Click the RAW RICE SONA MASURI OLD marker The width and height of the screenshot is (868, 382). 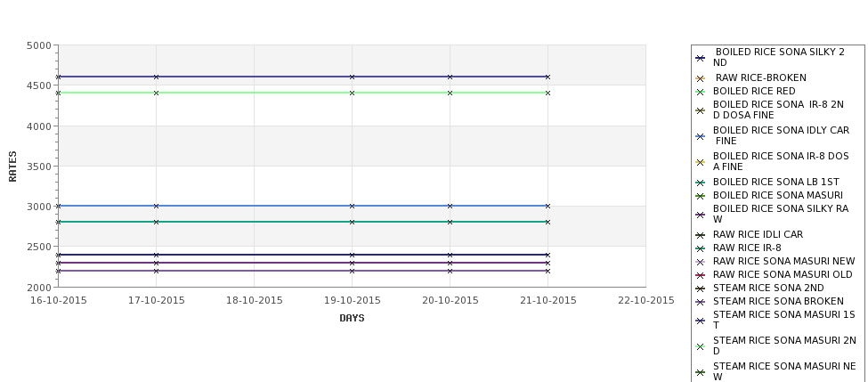700,275
